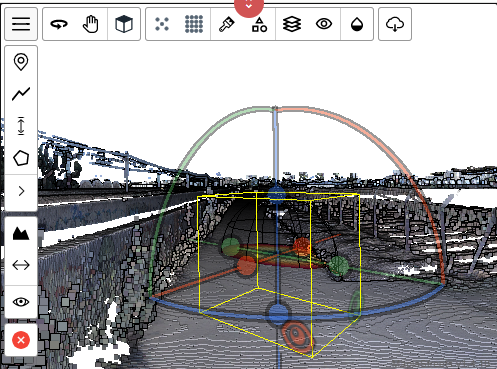This screenshot has height=369, width=497.
Task: Click the red rotation disc below box
Action: [297, 336]
